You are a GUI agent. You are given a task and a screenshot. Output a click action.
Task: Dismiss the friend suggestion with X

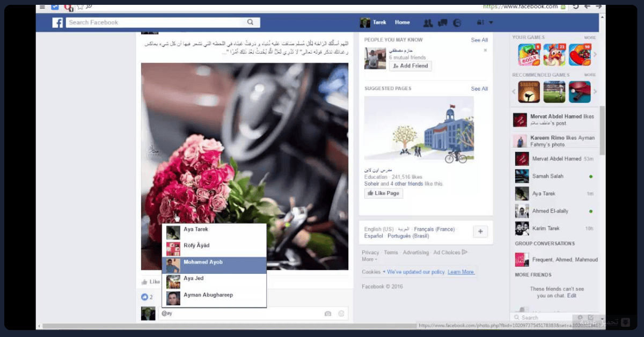[485, 50]
